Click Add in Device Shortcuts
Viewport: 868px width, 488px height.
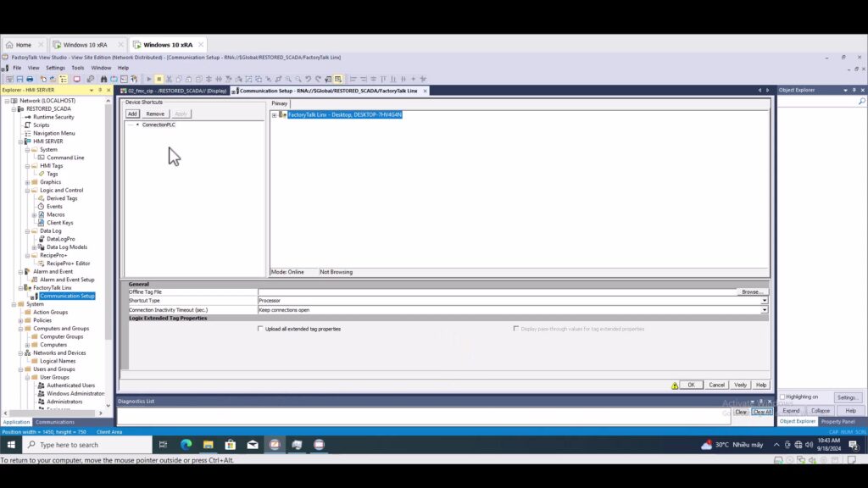(x=132, y=114)
